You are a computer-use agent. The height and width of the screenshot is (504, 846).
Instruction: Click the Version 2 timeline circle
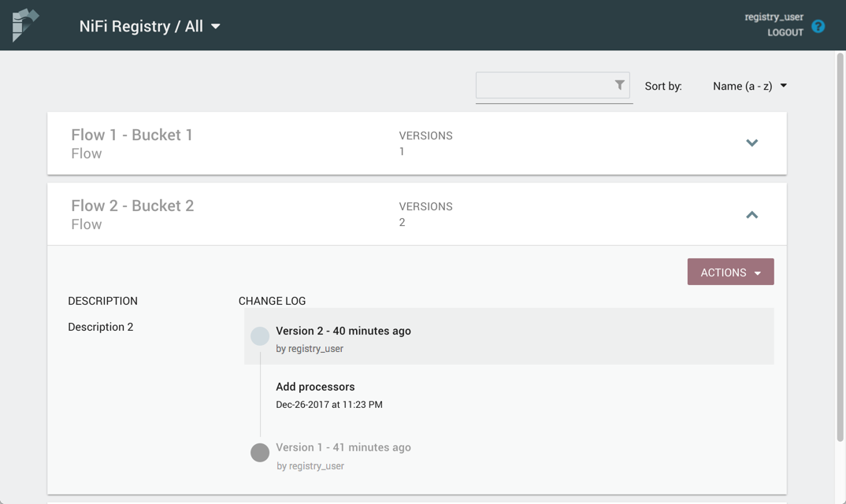(260, 336)
